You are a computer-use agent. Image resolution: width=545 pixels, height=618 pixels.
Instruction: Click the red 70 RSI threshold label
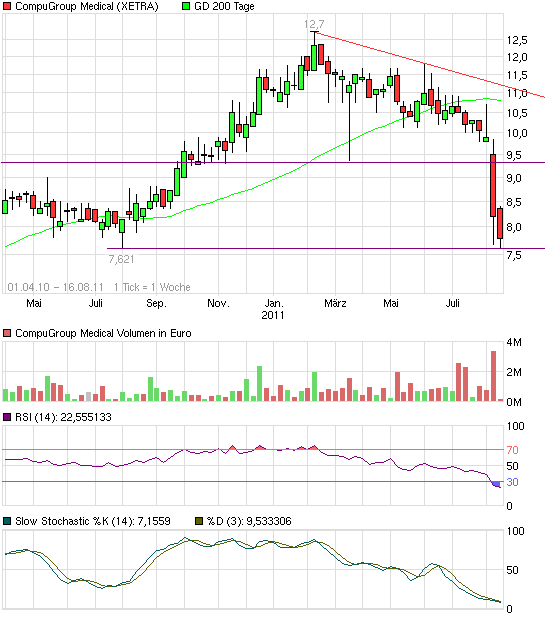coord(513,450)
